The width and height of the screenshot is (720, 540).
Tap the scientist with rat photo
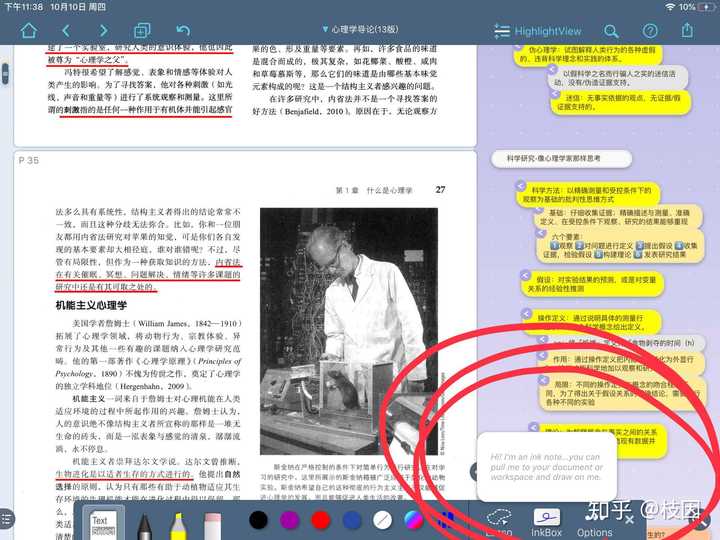click(349, 331)
